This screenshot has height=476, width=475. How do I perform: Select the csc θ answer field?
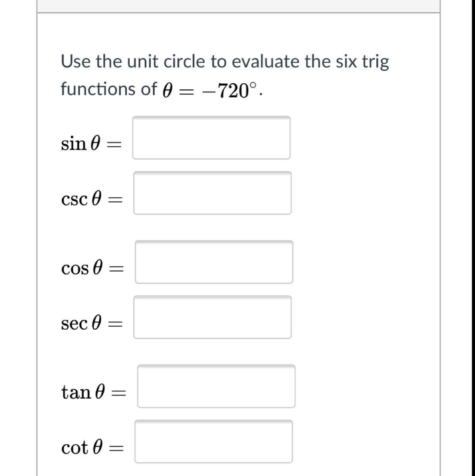(212, 193)
